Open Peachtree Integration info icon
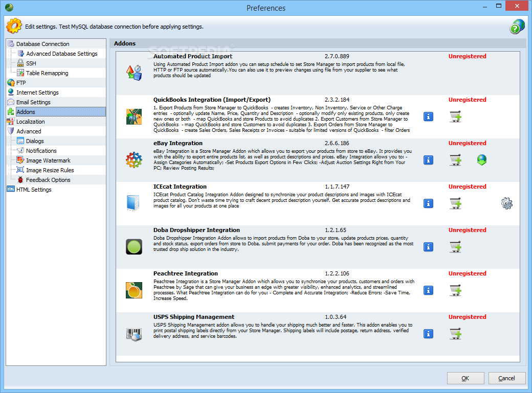 pyautogui.click(x=428, y=290)
